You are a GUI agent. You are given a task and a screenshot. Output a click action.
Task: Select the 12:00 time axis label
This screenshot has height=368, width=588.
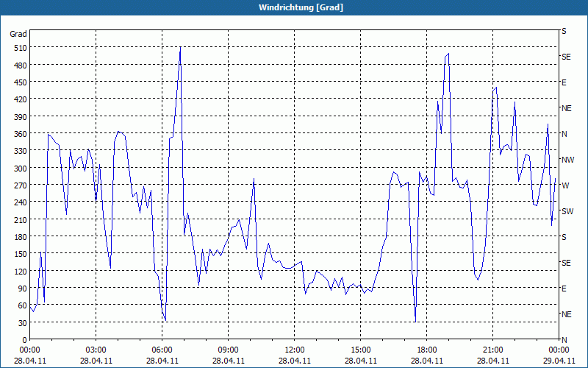tap(295, 350)
